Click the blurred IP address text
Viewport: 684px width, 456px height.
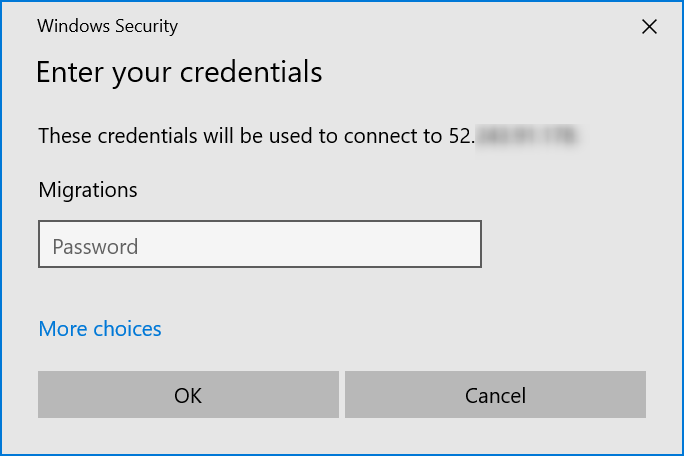pyautogui.click(x=527, y=135)
